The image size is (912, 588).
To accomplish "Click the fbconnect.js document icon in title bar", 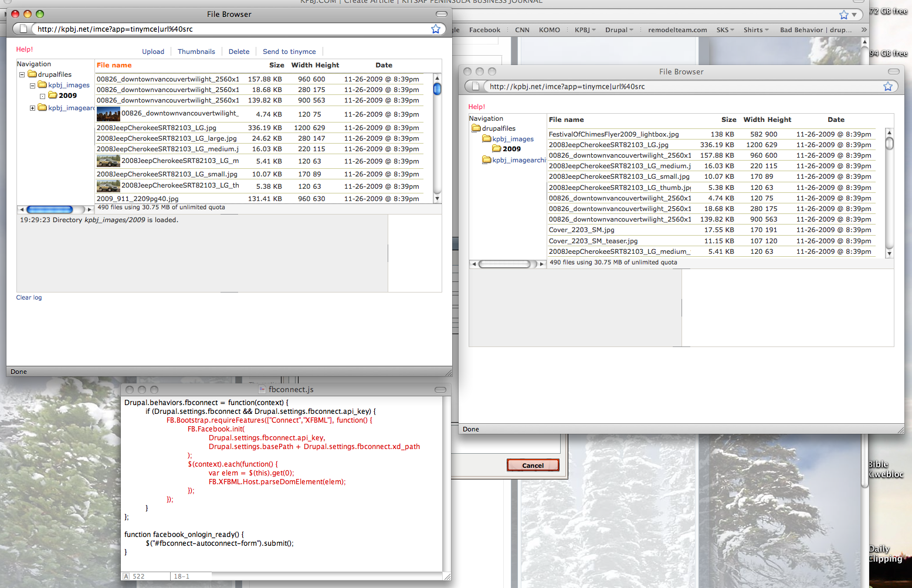I will [262, 389].
